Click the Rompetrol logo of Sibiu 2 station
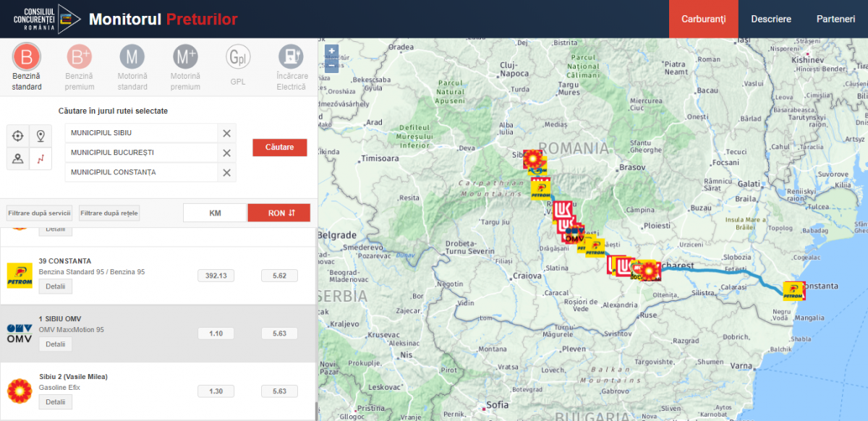Screen dimensions: 868x421 [x=20, y=391]
